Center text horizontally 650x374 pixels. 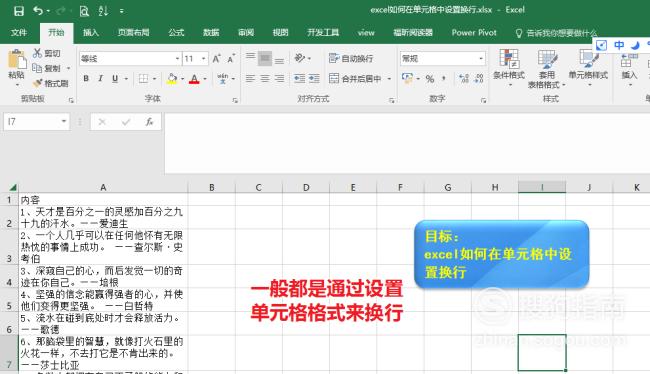point(265,78)
